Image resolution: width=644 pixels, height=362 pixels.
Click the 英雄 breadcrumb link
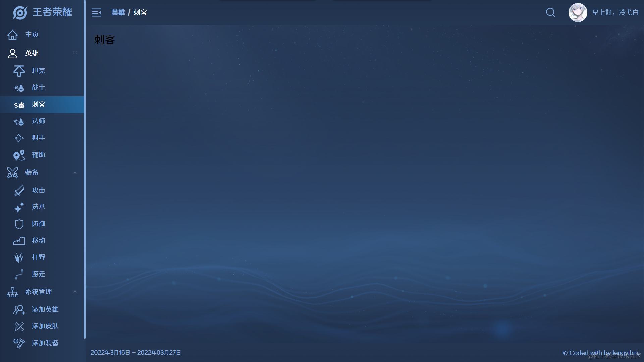118,13
